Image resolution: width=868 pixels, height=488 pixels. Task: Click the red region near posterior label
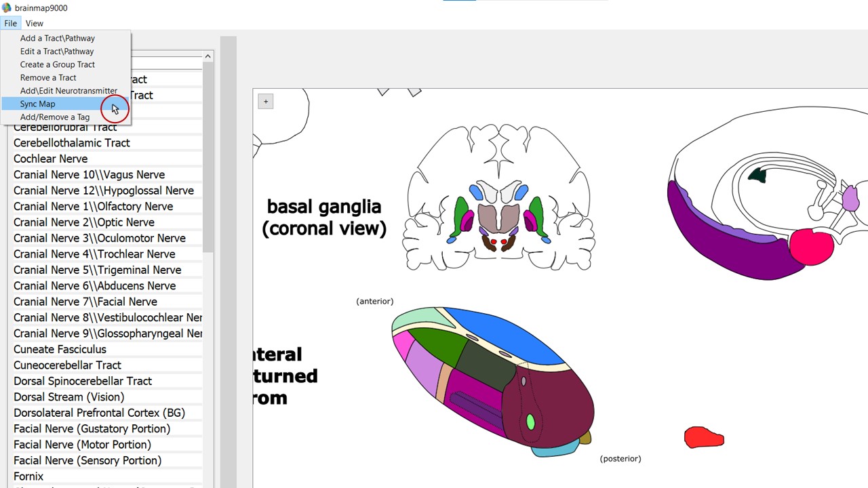[x=703, y=439]
